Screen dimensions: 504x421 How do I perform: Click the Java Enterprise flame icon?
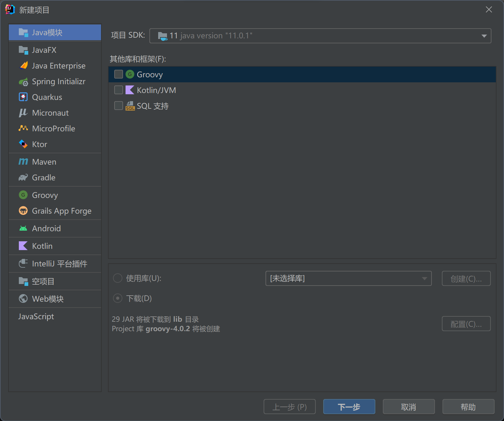point(24,65)
